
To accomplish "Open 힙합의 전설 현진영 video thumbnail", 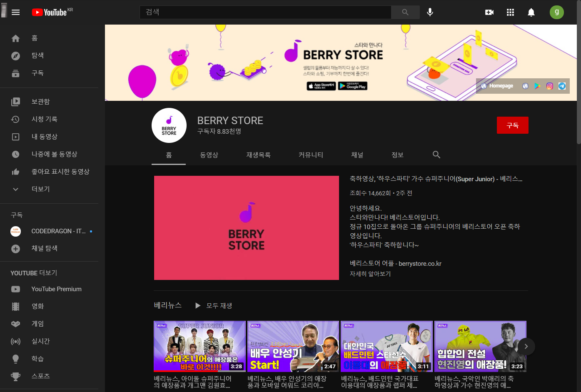I will coord(480,346).
